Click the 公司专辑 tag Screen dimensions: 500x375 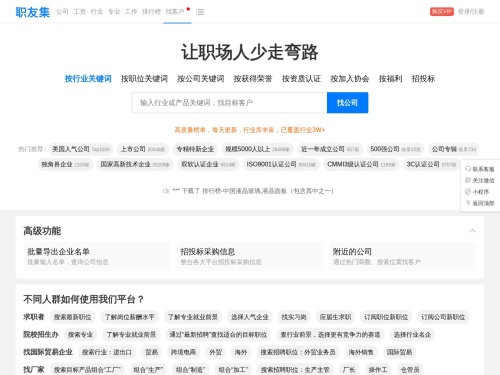[x=454, y=149]
